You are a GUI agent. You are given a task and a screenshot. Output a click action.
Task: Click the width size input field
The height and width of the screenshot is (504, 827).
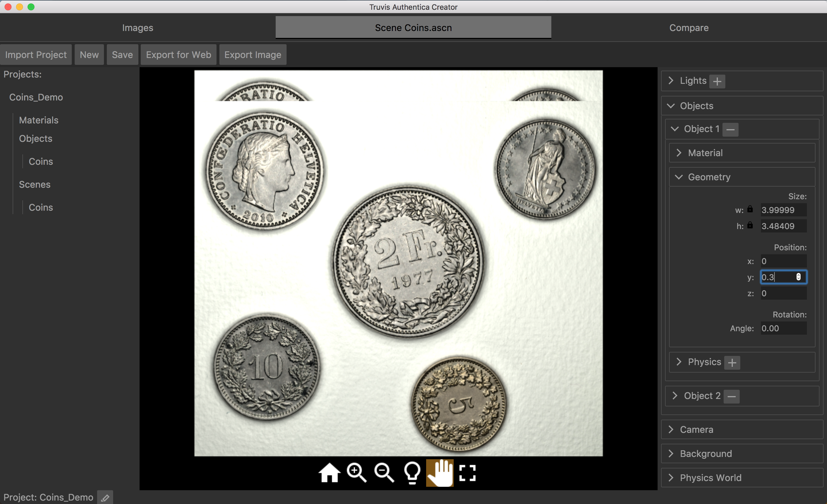(783, 210)
